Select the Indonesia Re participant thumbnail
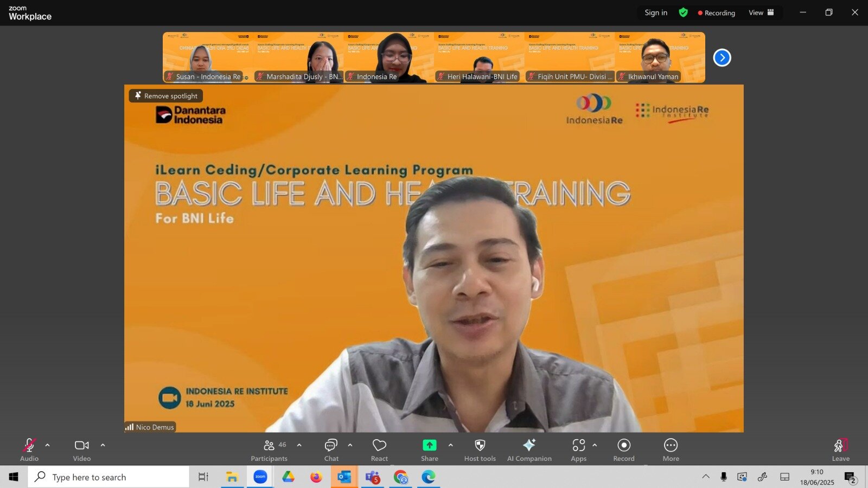This screenshot has height=488, width=868. coord(388,57)
